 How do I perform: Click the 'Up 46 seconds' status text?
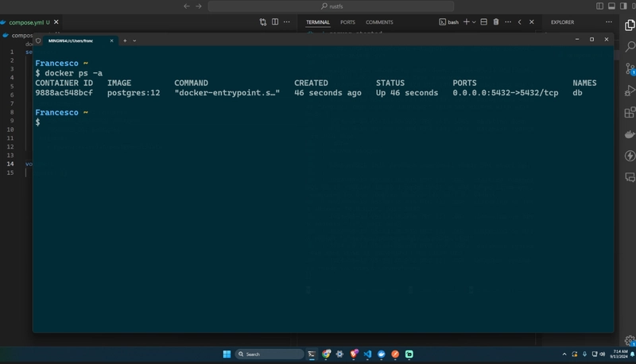tap(407, 93)
